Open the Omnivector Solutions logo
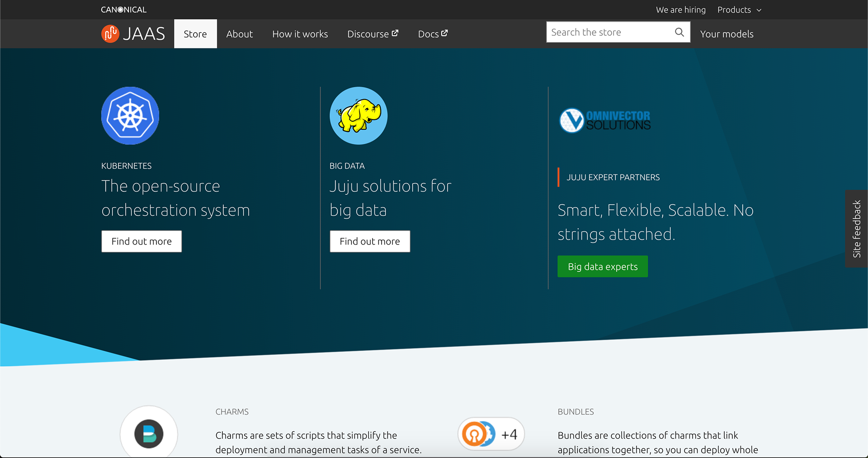Viewport: 868px width, 458px height. click(x=605, y=120)
